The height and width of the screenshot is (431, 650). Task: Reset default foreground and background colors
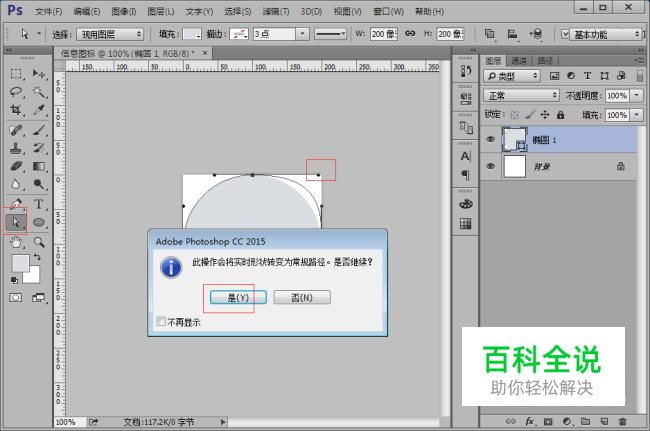tap(14, 281)
